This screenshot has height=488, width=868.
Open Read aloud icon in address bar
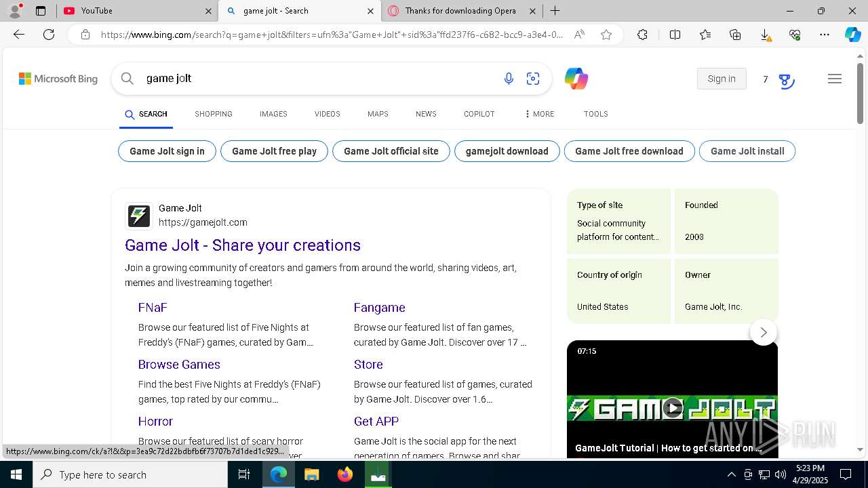(x=579, y=35)
